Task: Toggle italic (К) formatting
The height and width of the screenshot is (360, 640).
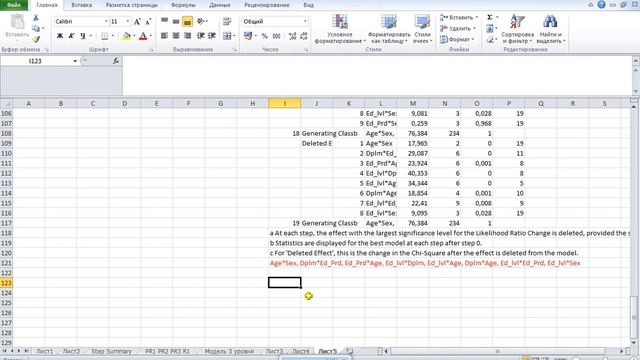Action: tap(71, 36)
